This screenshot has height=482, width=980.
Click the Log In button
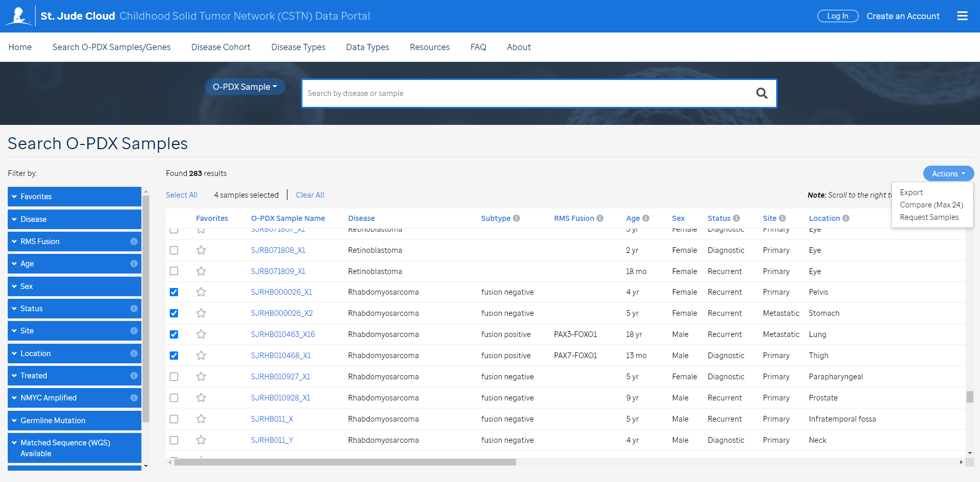838,16
